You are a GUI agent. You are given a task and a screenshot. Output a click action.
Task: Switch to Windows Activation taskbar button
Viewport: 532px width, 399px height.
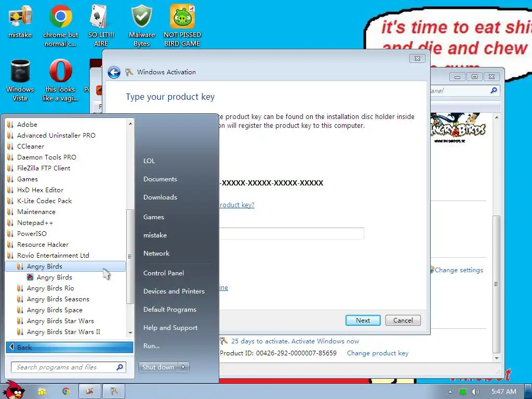tap(114, 391)
